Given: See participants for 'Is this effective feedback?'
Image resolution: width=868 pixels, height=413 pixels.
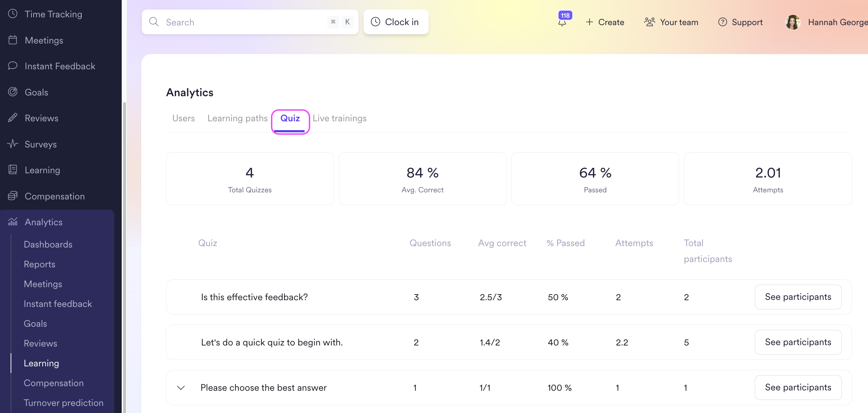Looking at the screenshot, I should [798, 297].
